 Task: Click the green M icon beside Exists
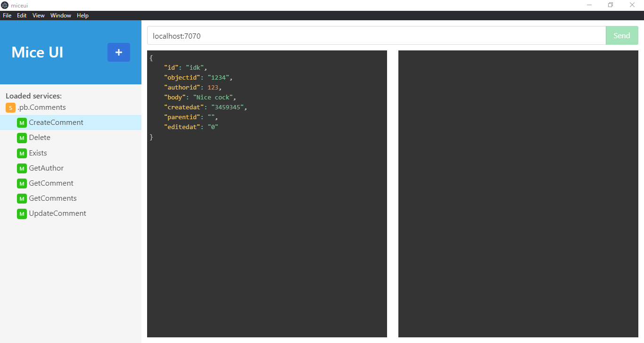pyautogui.click(x=22, y=153)
